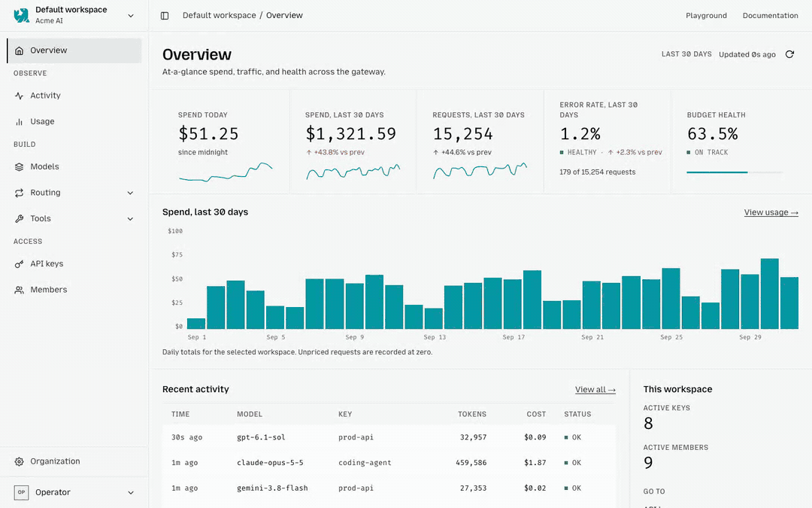Click the Budget Health progress bar
This screenshot has height=508, width=812.
pos(734,172)
